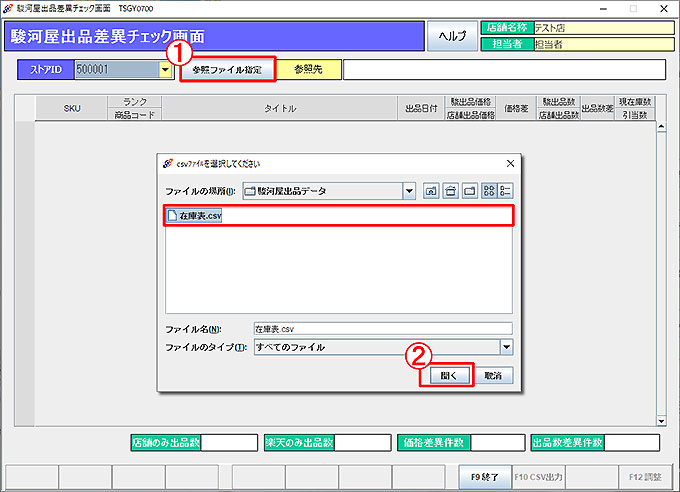Go to the home folder icon
Viewport: 680px width, 492px height.
[450, 191]
